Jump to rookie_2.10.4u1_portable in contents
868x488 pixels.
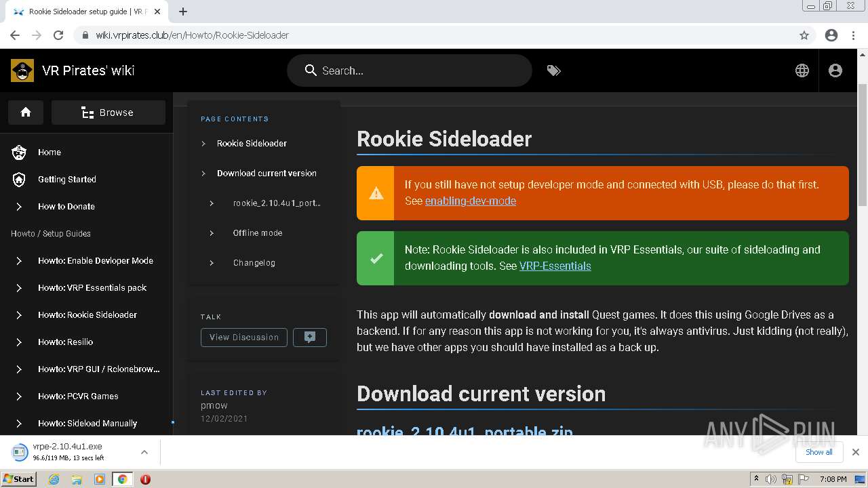[277, 203]
